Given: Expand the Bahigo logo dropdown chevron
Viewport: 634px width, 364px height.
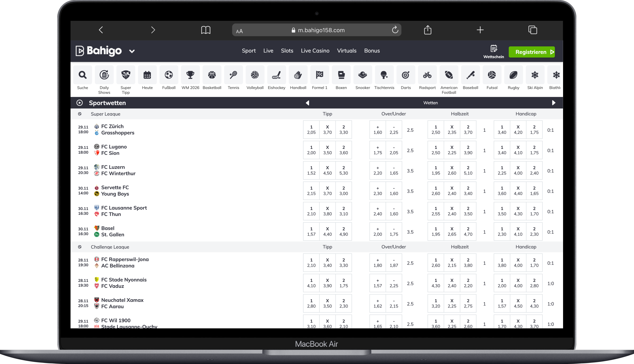Looking at the screenshot, I should pos(132,51).
